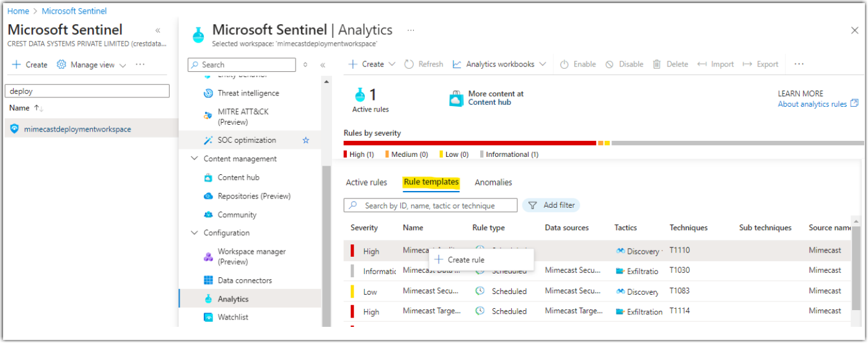Click the Informational (1) legend entry
The height and width of the screenshot is (343, 868).
coord(509,154)
